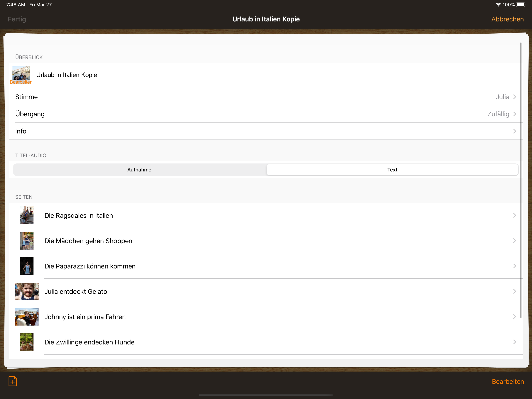Tap the add new page icon
Viewport: 532px width, 399px height.
click(x=13, y=381)
